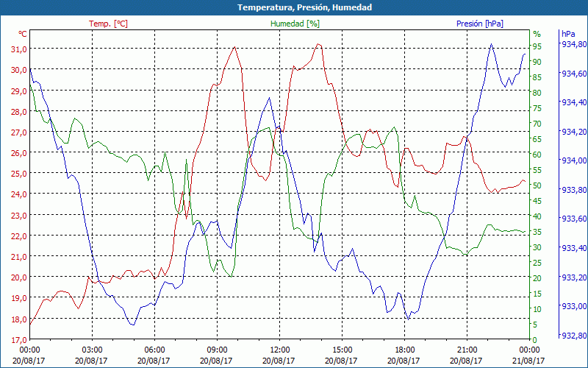Image resolution: width=588 pixels, height=368 pixels.
Task: Click the 934,20 pressure axis value
Action: tap(573, 132)
